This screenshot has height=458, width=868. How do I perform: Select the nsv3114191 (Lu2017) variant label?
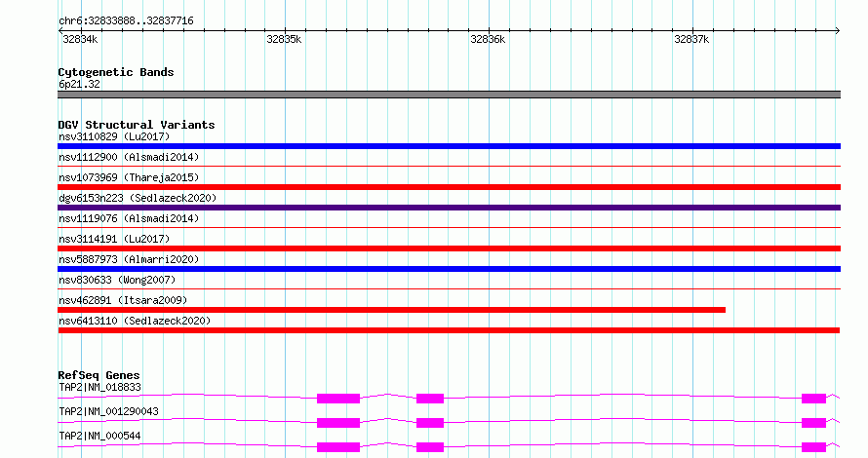tap(114, 239)
